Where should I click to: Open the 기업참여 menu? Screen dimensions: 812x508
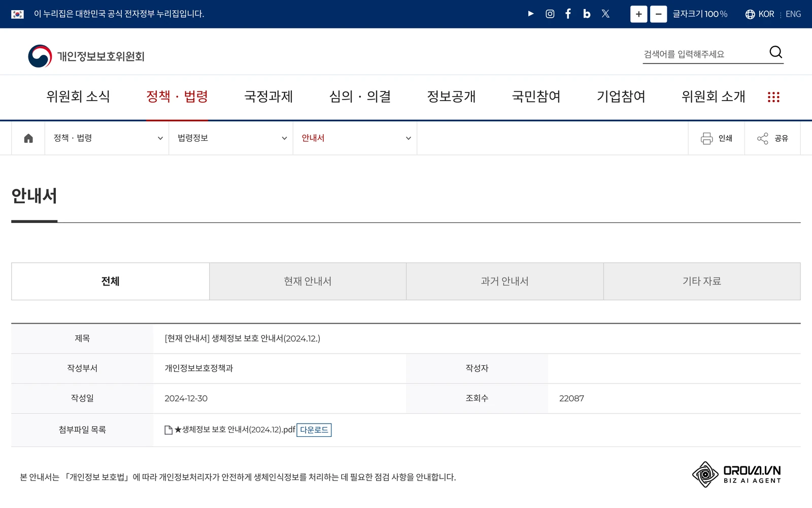click(x=621, y=97)
